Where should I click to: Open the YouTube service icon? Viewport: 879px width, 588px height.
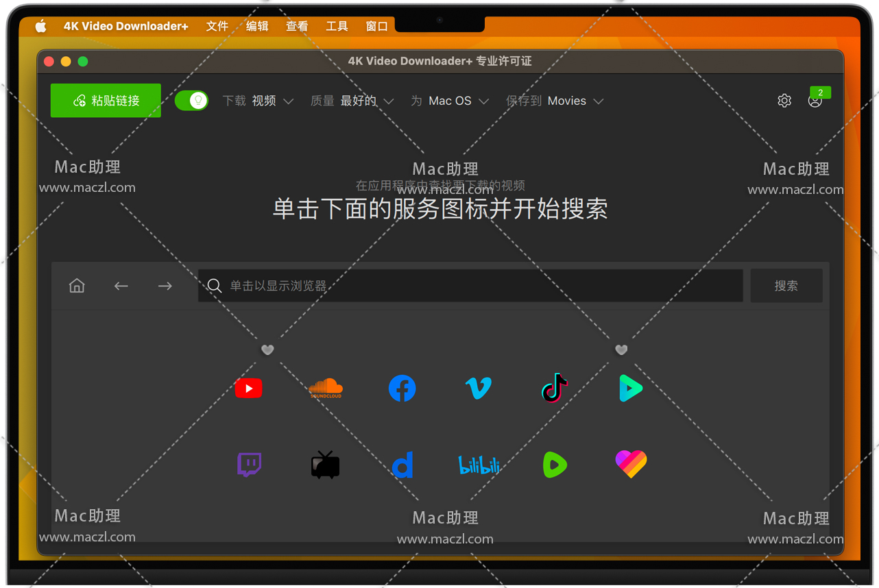[248, 389]
